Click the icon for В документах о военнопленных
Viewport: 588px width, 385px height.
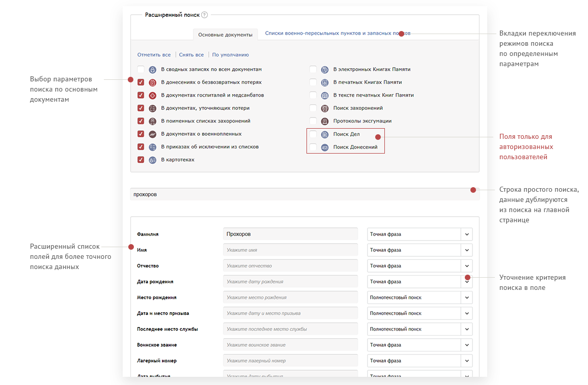(153, 134)
